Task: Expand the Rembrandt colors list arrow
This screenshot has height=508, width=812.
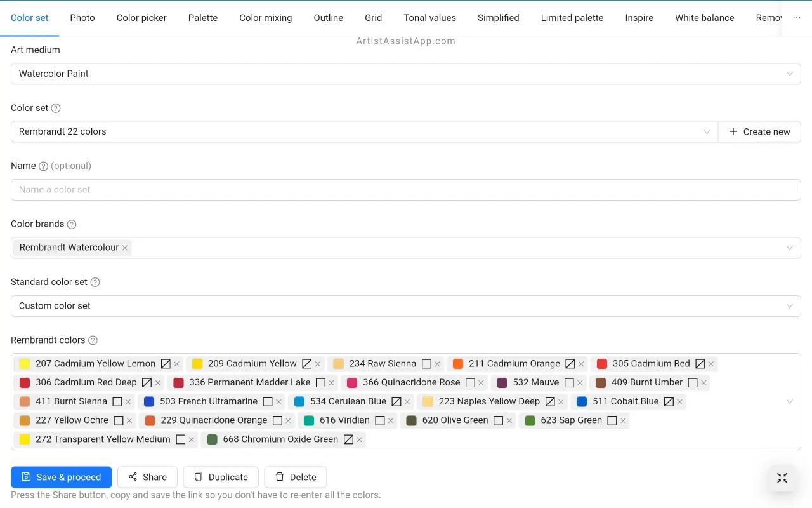Action: click(790, 401)
